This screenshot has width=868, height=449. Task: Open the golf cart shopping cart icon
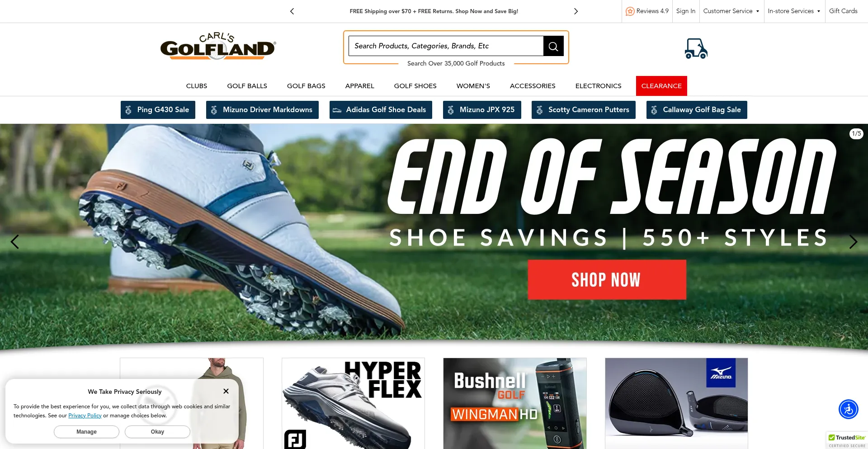[x=696, y=48]
